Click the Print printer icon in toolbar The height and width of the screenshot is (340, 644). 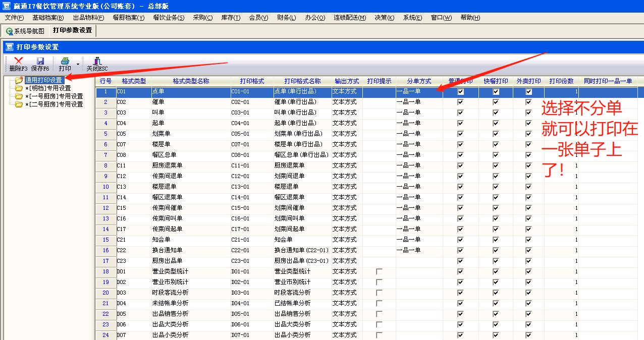click(65, 61)
